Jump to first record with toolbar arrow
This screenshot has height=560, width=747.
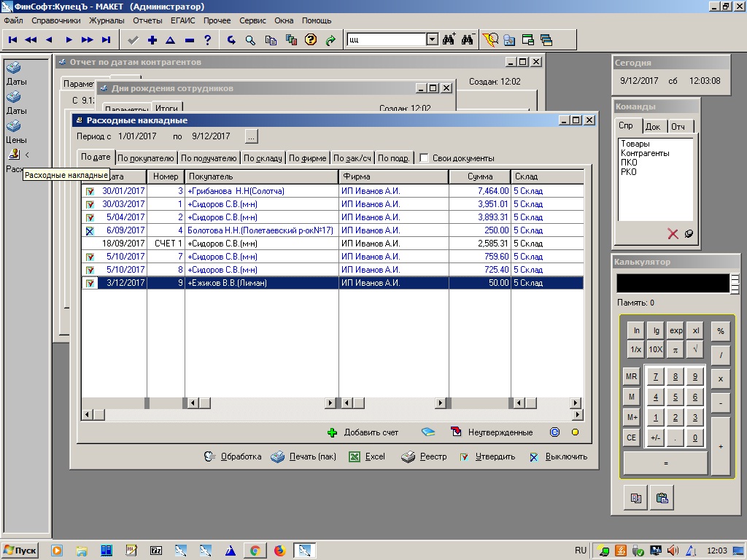[12, 40]
